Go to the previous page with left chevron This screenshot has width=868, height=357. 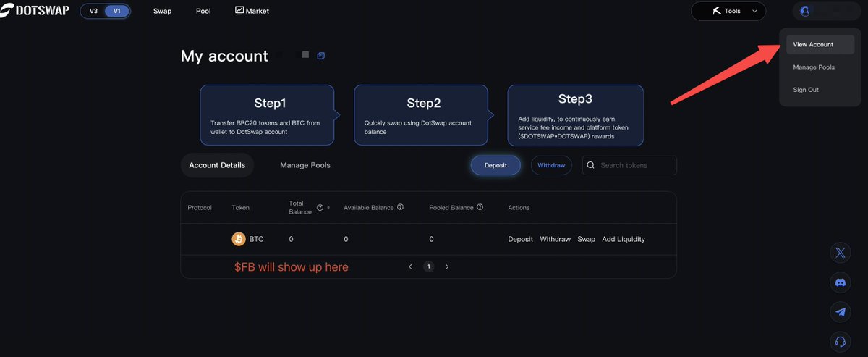(x=410, y=266)
